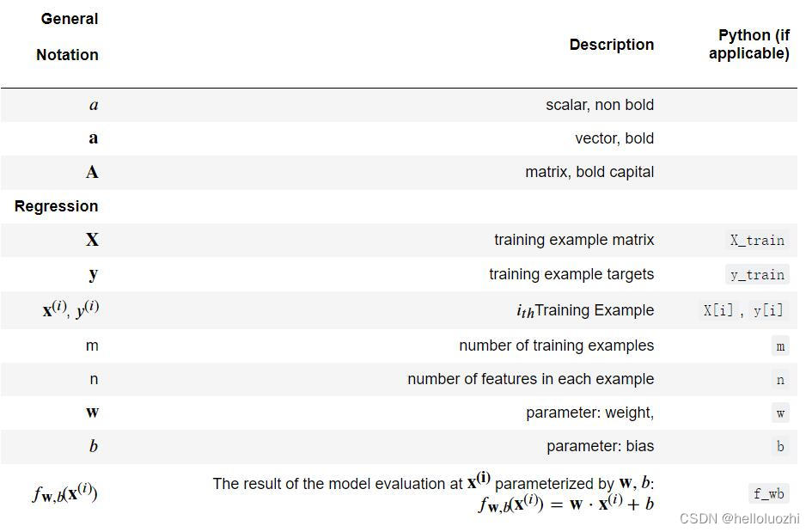This screenshot has height=532, width=812.
Task: Click the Python code label m
Action: point(780,346)
